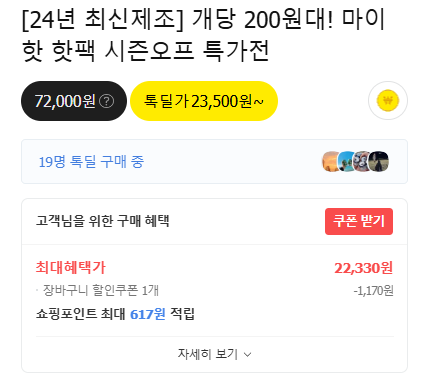Click the 쿠폰 받기 button

tap(359, 221)
